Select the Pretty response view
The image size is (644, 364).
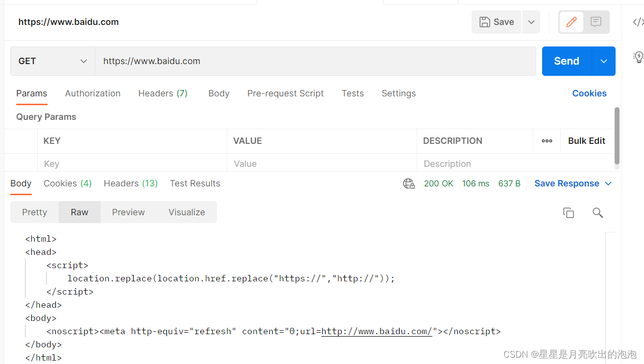click(x=34, y=212)
